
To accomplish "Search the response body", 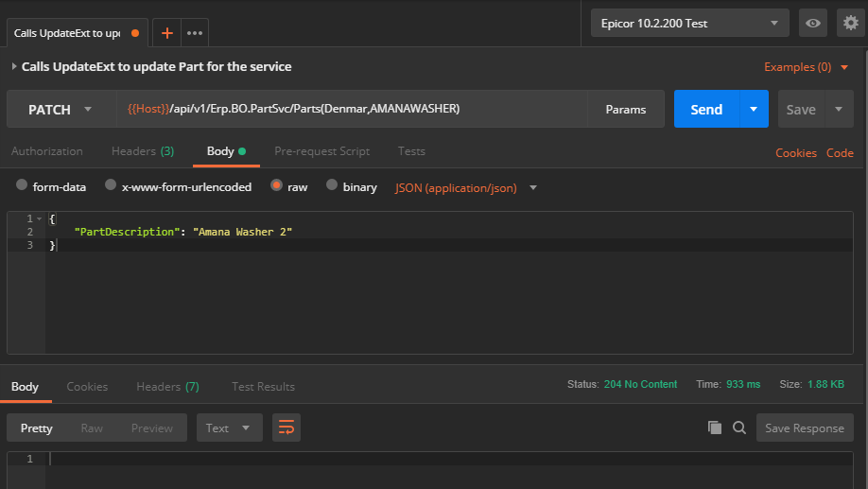I will (x=739, y=428).
